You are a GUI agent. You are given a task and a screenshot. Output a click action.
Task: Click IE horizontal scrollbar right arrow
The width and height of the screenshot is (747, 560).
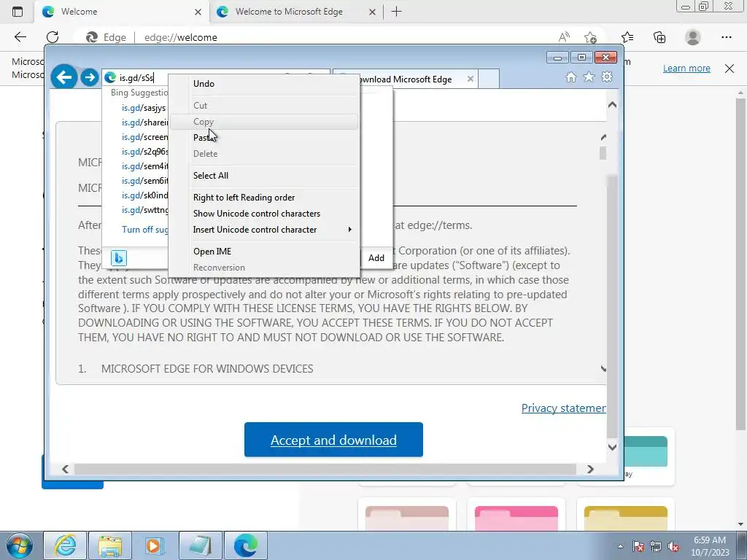pyautogui.click(x=590, y=469)
